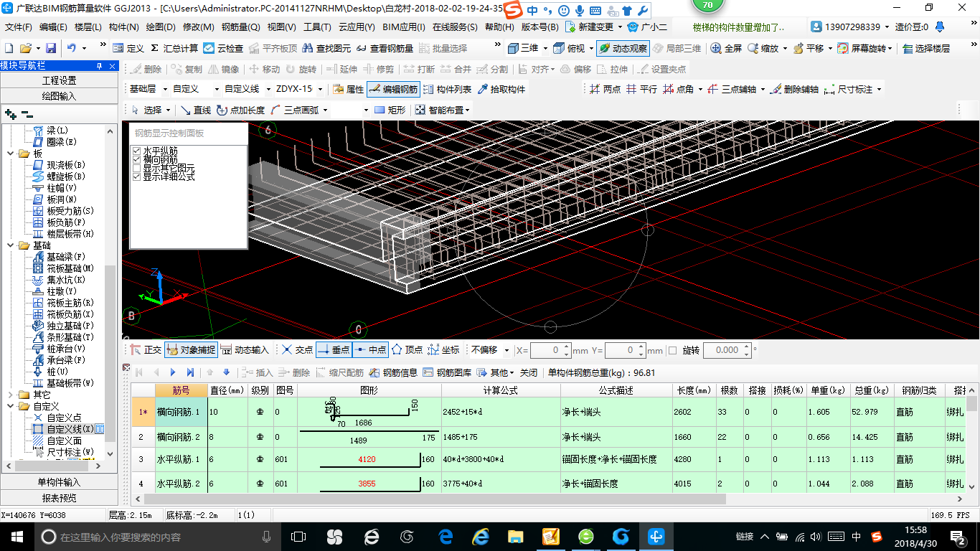Screen dimensions: 980x551
Task: Click the save project icon
Action: point(51,48)
